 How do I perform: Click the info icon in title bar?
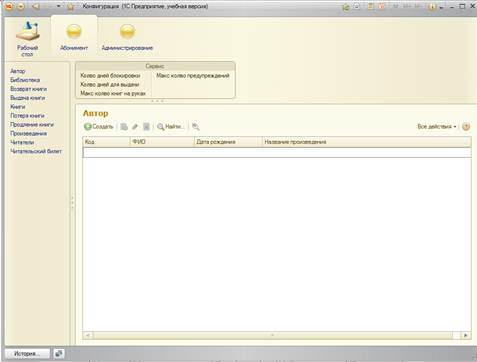pos(432,6)
